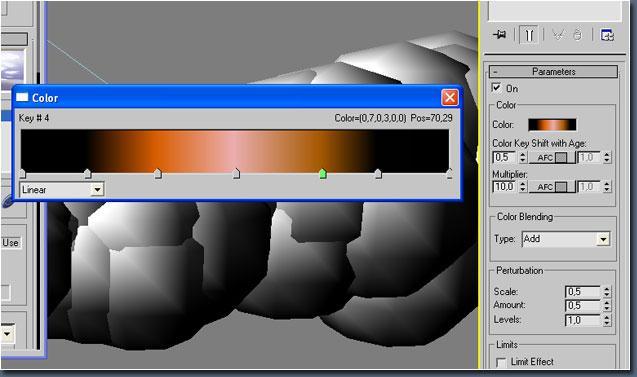Select the middle pink gradient key marker
Viewport: 637px width, 377px height.
pos(236,174)
